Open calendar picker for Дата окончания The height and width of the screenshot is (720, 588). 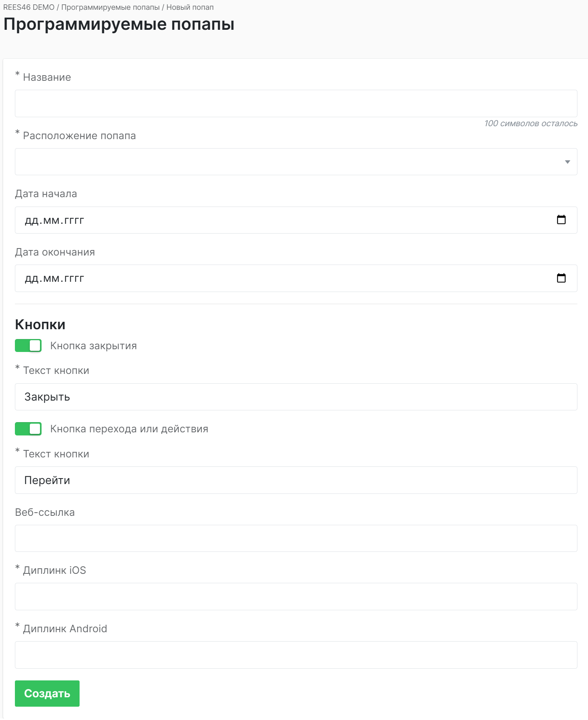point(561,278)
